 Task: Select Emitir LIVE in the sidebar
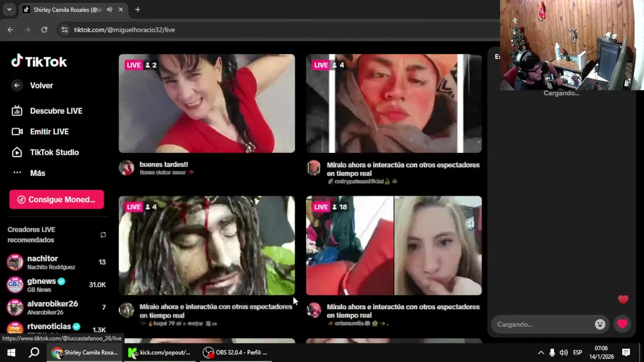49,132
